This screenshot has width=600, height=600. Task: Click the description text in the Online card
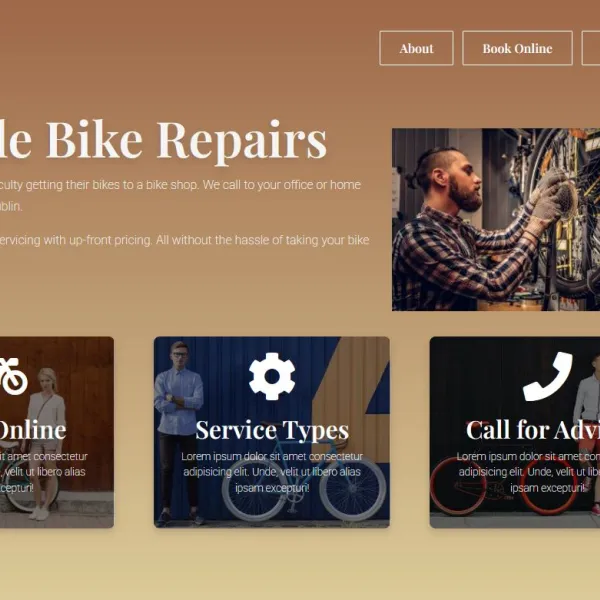[x=43, y=472]
